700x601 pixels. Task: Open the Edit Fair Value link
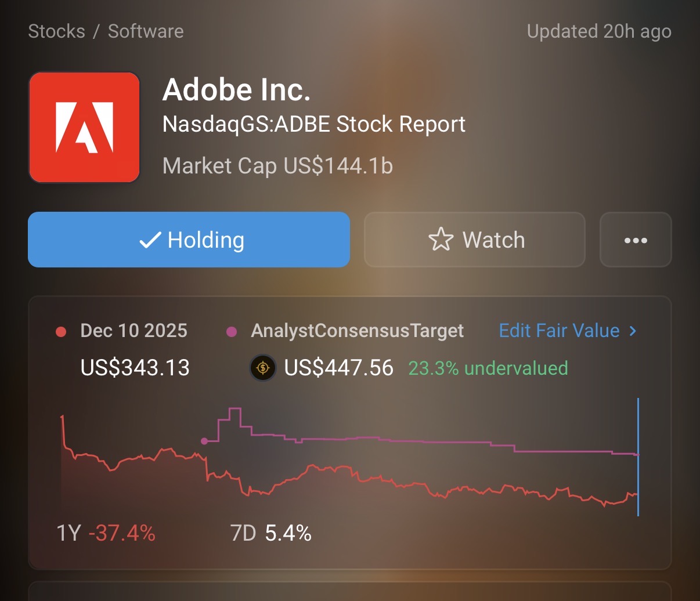559,331
